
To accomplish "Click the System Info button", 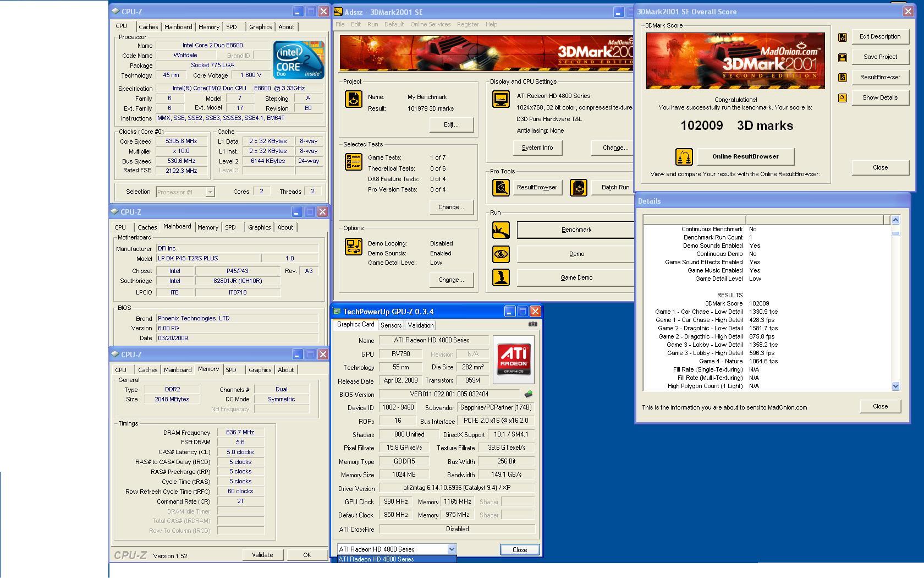I will coord(537,148).
